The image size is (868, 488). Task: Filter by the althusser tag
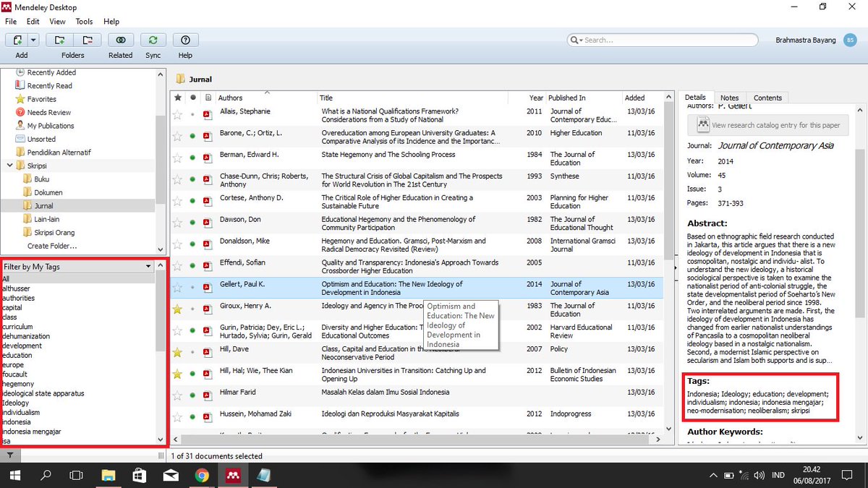click(x=16, y=288)
